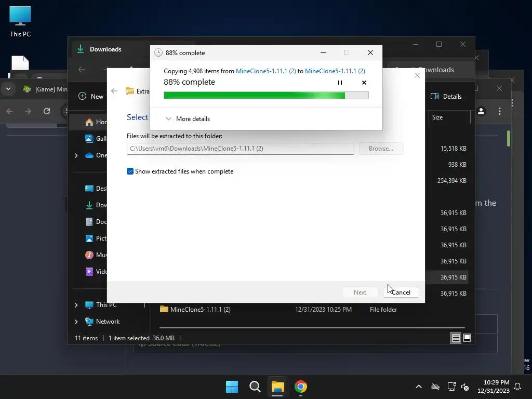
Task: Open the Chrome tab search dropdown
Action: (x=8, y=89)
